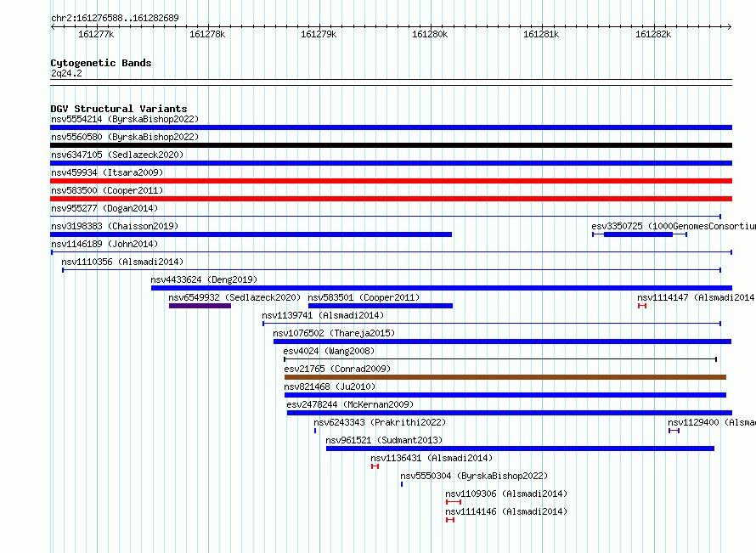756x553 pixels.
Task: Open nsv6347105 (Sedlazeck2020) variant label
Action: point(117,155)
